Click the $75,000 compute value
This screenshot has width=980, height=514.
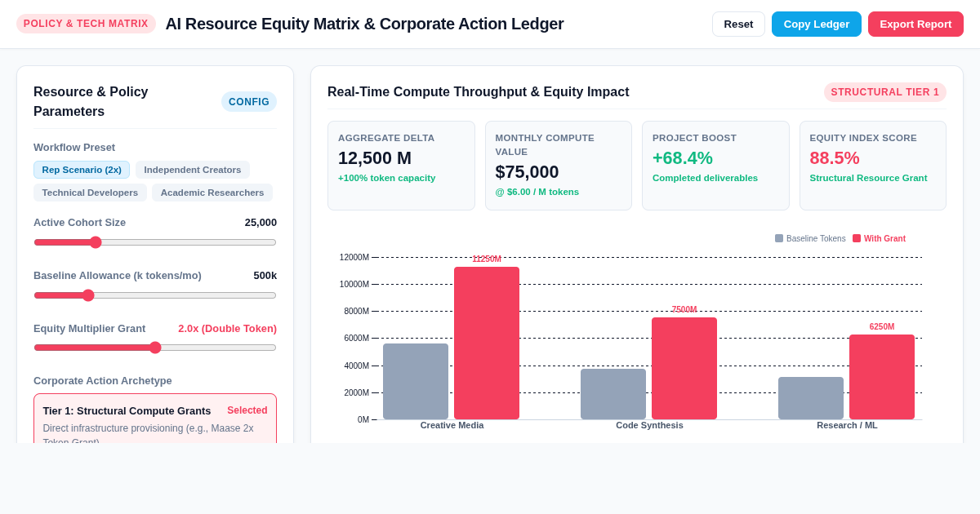click(527, 172)
